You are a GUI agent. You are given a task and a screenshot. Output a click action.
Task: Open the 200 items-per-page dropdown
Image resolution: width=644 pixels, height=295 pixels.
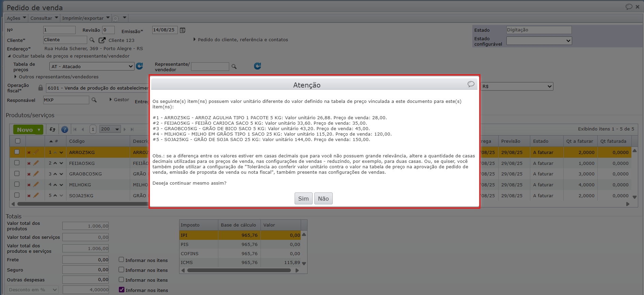pyautogui.click(x=110, y=129)
